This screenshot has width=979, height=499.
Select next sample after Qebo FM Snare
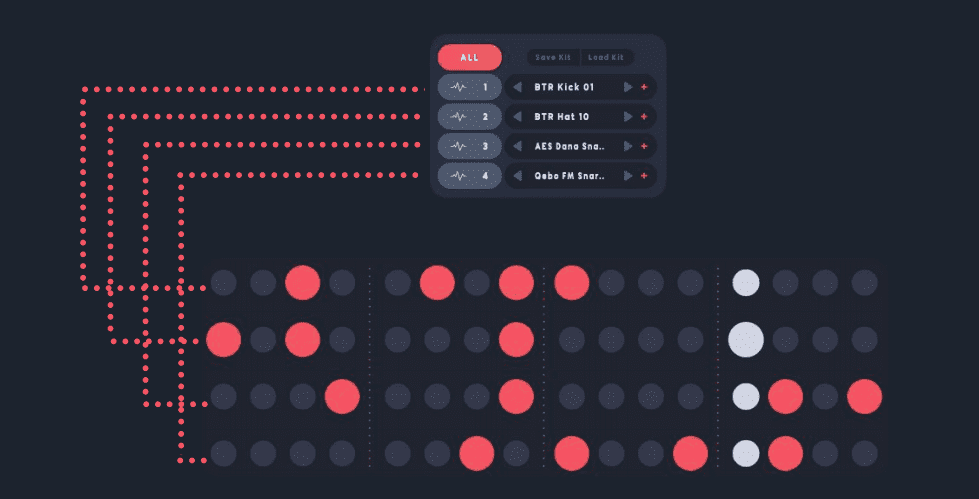pos(628,176)
